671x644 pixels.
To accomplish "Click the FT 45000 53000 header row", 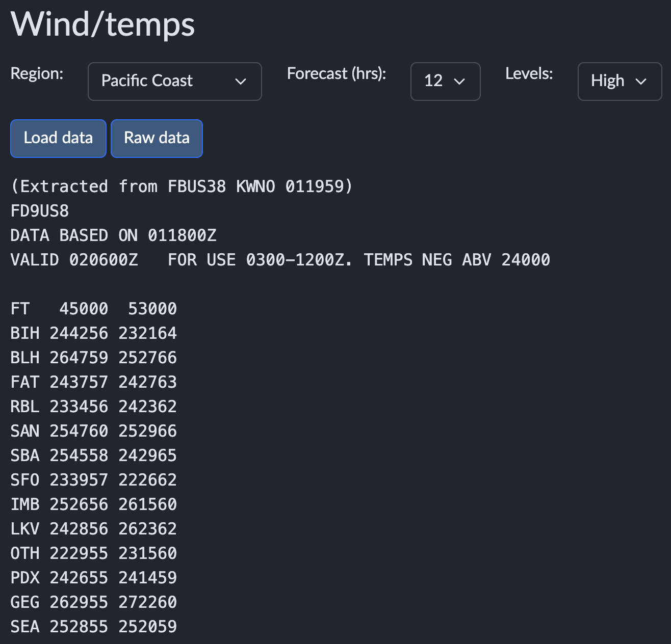I will pyautogui.click(x=94, y=309).
